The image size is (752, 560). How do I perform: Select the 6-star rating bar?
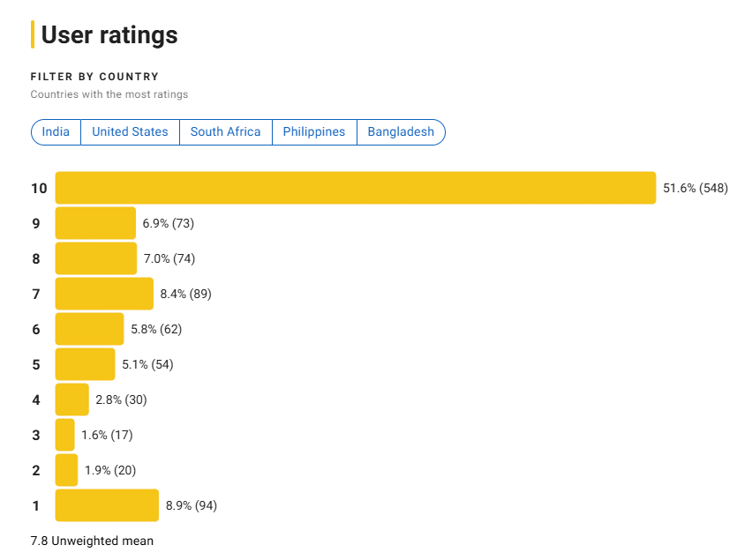[89, 329]
